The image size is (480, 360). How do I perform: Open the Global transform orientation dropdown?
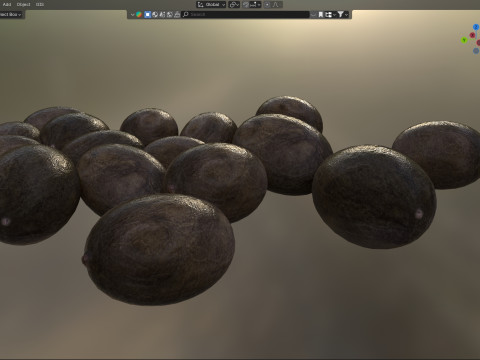click(211, 4)
